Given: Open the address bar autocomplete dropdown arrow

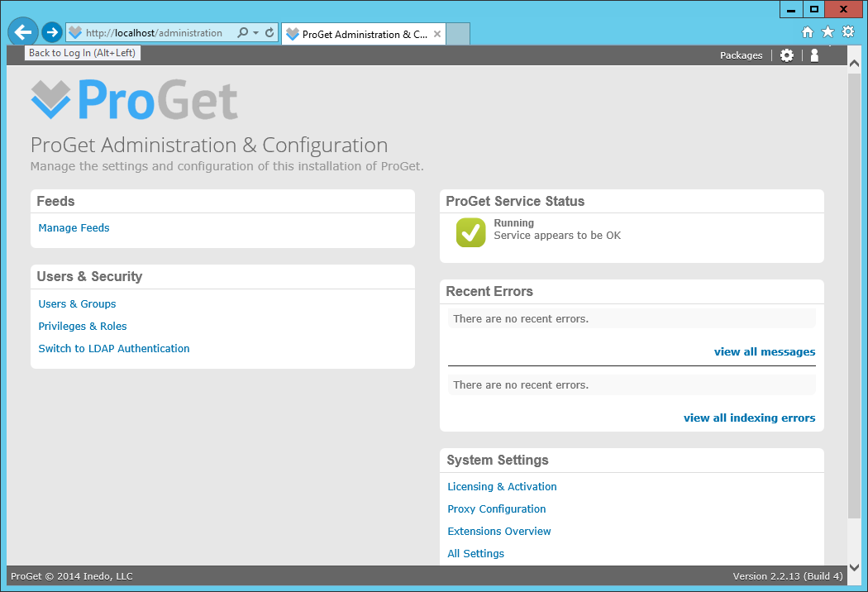Looking at the screenshot, I should click(x=255, y=33).
